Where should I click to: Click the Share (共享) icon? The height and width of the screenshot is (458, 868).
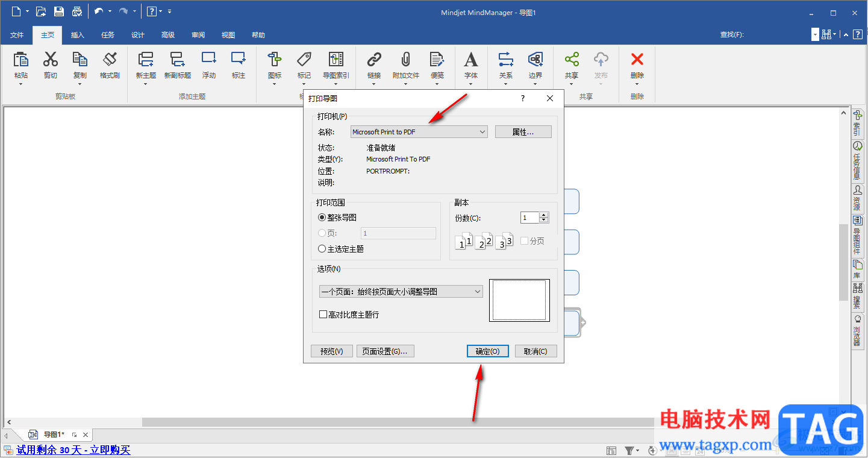coord(572,60)
